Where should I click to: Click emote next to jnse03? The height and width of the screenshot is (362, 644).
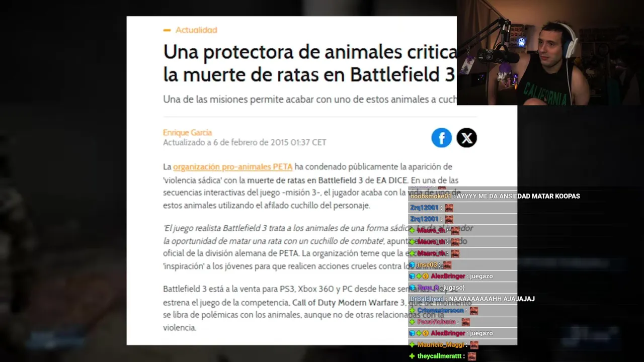tap(447, 265)
